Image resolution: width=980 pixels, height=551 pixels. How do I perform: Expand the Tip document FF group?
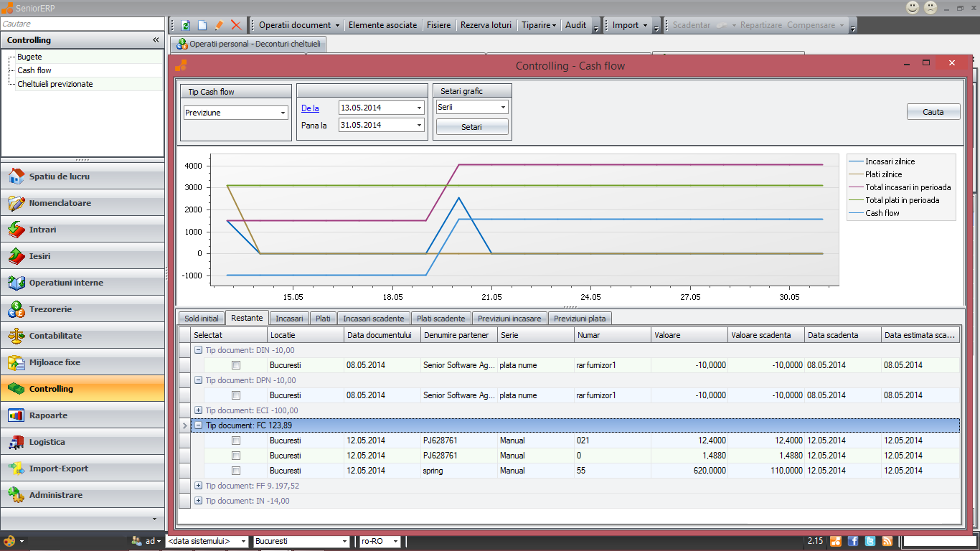(x=198, y=486)
